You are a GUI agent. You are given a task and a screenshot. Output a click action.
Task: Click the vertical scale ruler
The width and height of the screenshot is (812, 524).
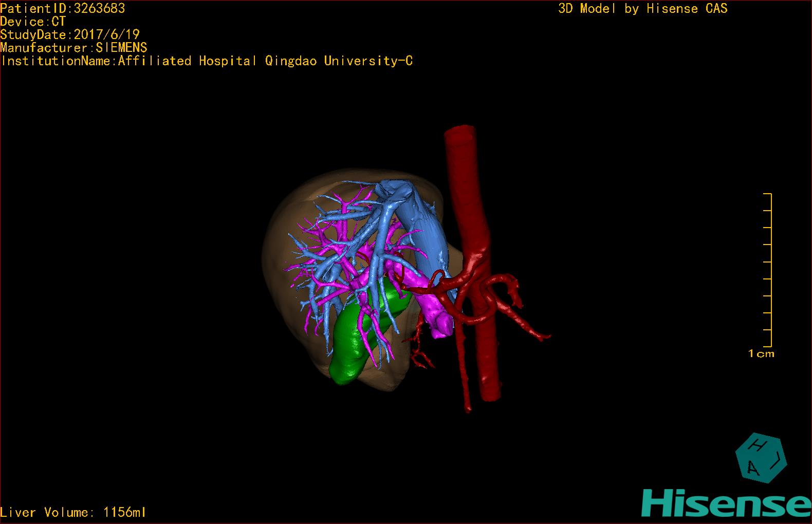[x=768, y=270]
